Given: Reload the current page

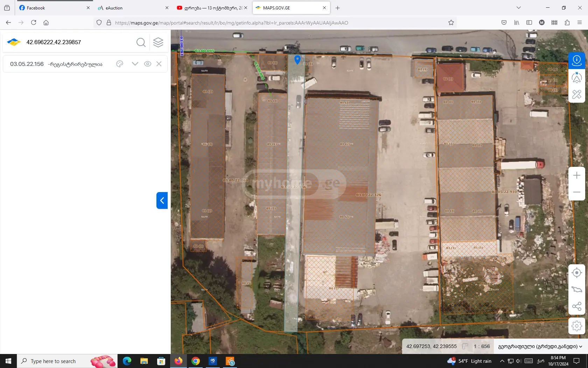Looking at the screenshot, I should 34,22.
